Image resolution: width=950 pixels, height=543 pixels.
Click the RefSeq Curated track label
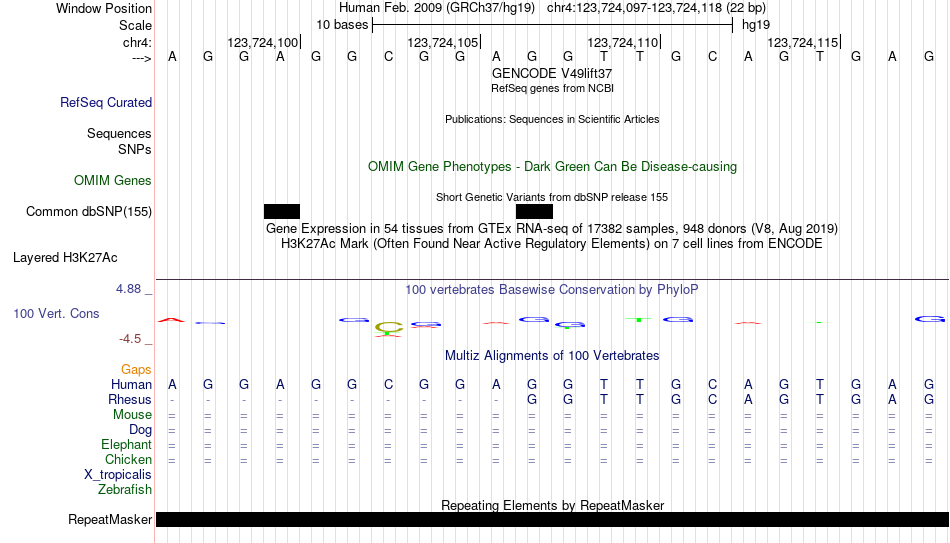[x=106, y=102]
